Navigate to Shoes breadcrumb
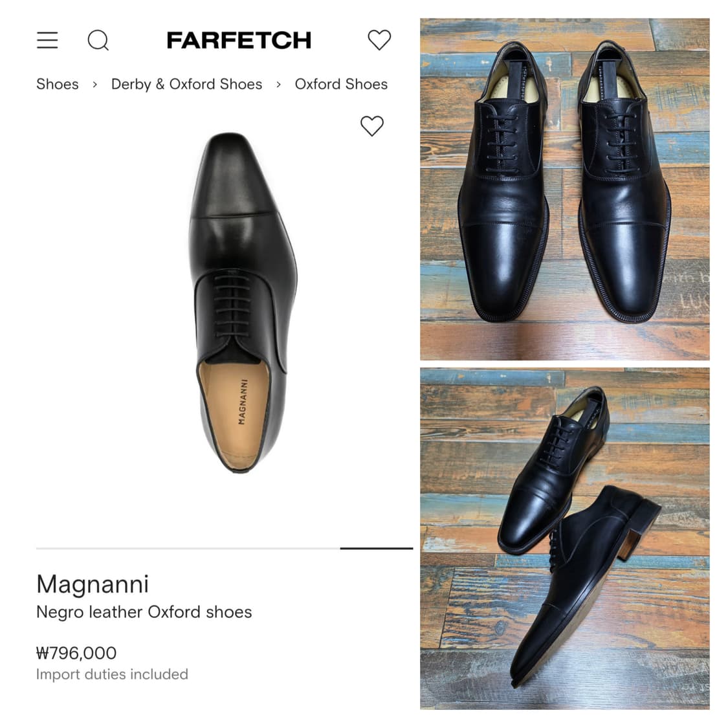728x728 pixels. pos(57,84)
